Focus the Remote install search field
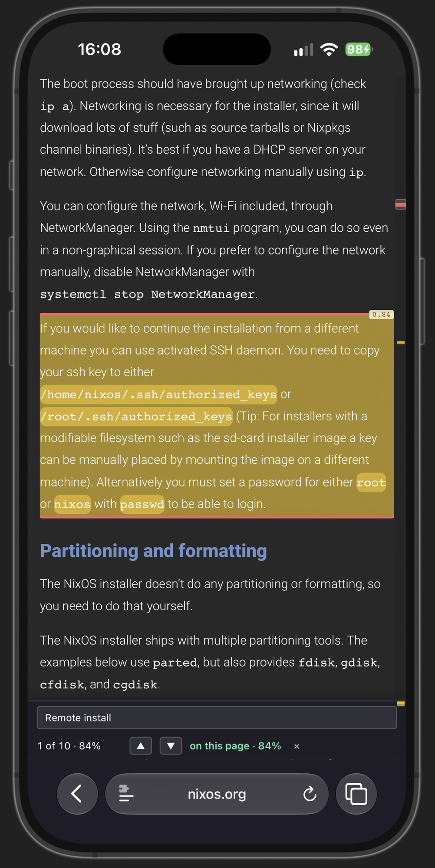This screenshot has width=435, height=868. click(217, 718)
